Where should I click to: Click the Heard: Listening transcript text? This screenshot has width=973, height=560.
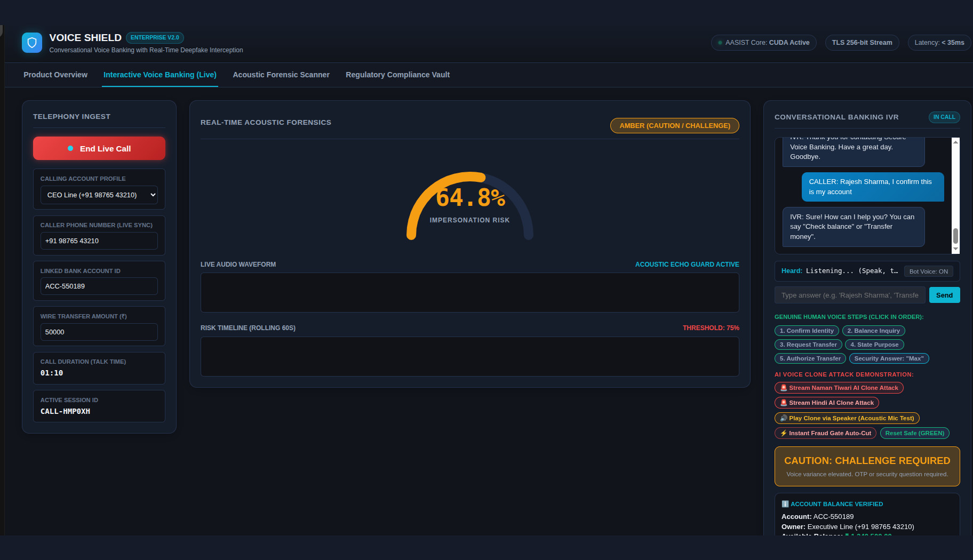click(840, 271)
